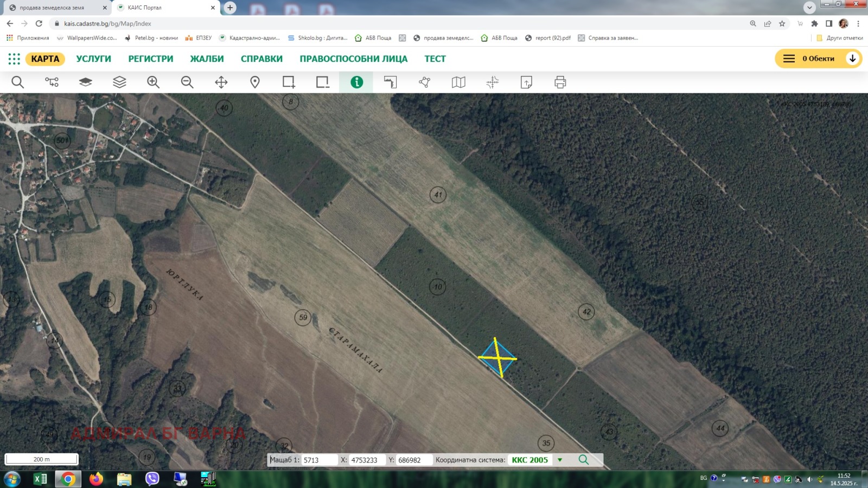Click the green info tool
The height and width of the screenshot is (488, 868).
[x=356, y=82]
